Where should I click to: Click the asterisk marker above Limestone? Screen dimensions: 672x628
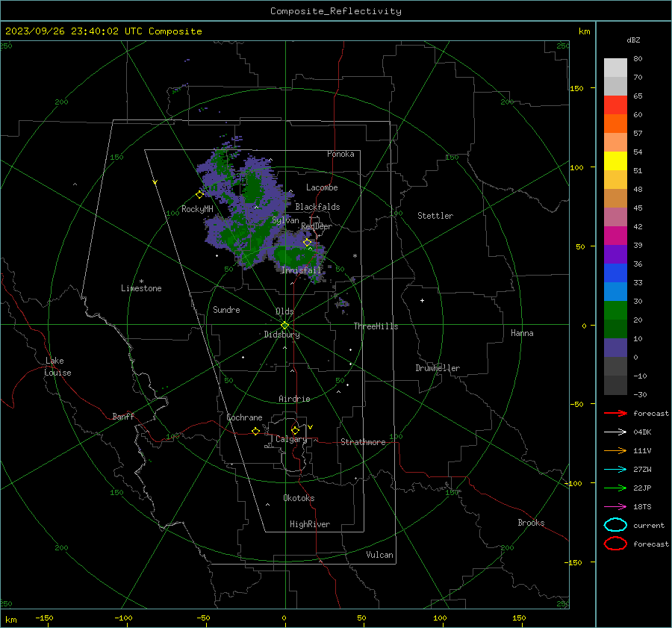141,282
